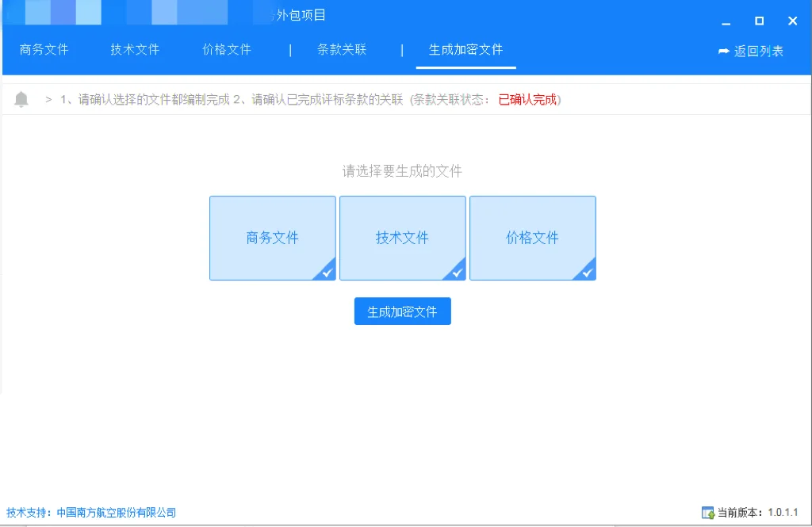Click the 中国南方航空股份有限公司 support link
The height and width of the screenshot is (527, 812).
click(114, 512)
